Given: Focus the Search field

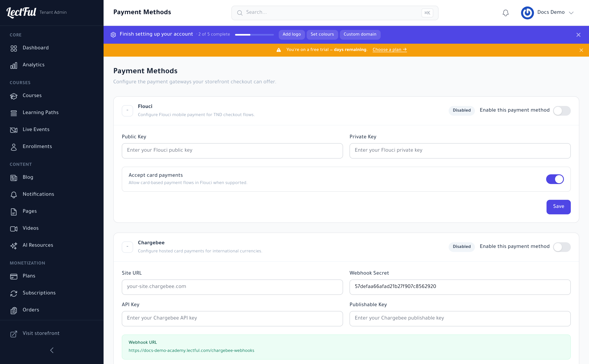Looking at the screenshot, I should pos(335,13).
